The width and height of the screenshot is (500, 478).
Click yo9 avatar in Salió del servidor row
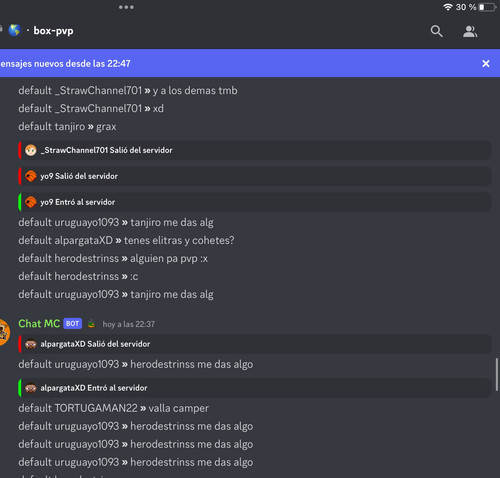click(31, 176)
